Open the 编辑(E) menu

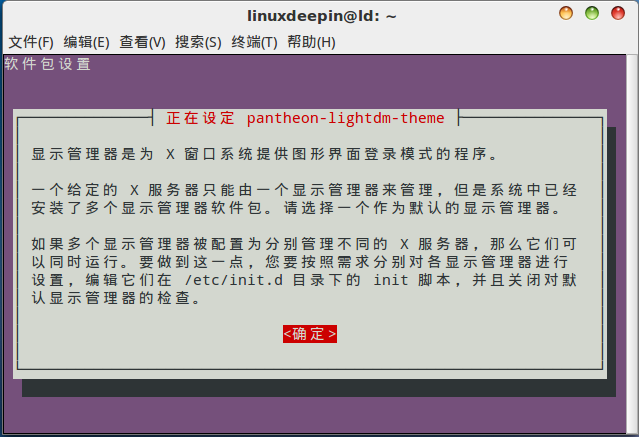tap(86, 42)
